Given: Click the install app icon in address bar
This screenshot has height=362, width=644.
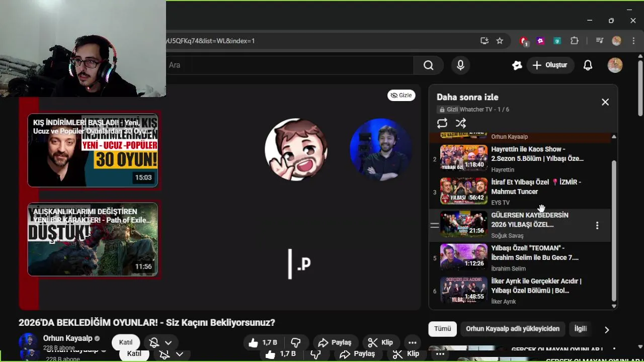Looking at the screenshot, I should [485, 41].
